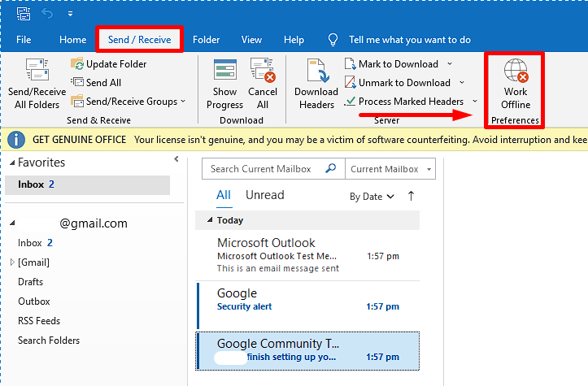
Task: Open the Drafts folder
Action: (30, 282)
